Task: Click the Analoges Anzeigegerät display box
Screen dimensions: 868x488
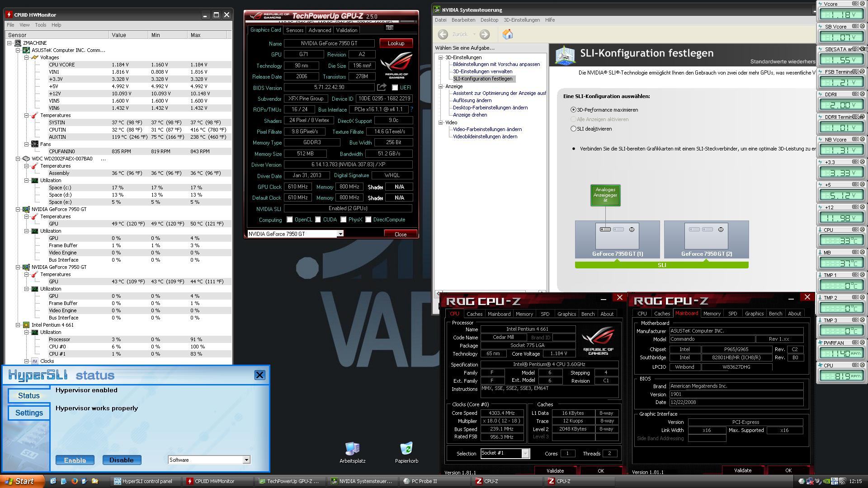Action: coord(605,195)
